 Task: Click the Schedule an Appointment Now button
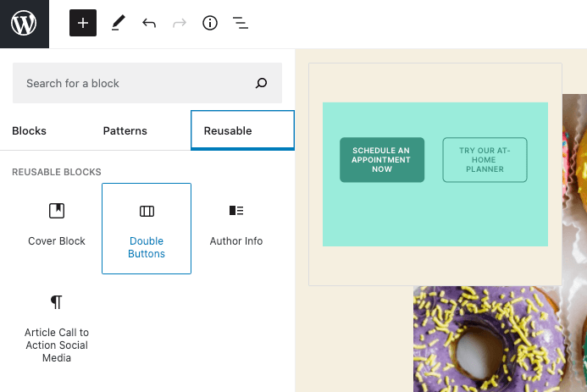[382, 159]
